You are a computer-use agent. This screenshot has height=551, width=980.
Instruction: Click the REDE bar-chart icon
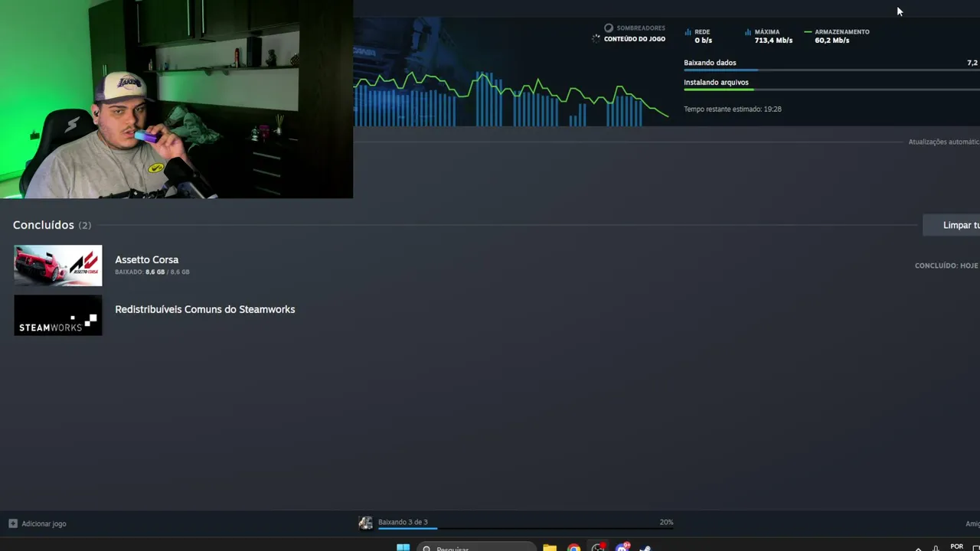tap(688, 32)
